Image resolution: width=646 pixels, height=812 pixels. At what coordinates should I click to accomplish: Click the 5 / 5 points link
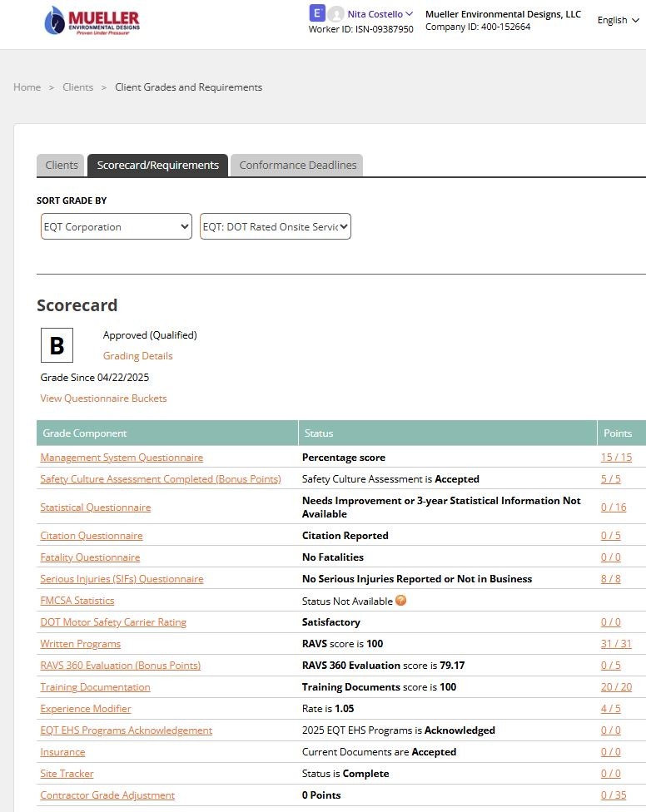[611, 479]
